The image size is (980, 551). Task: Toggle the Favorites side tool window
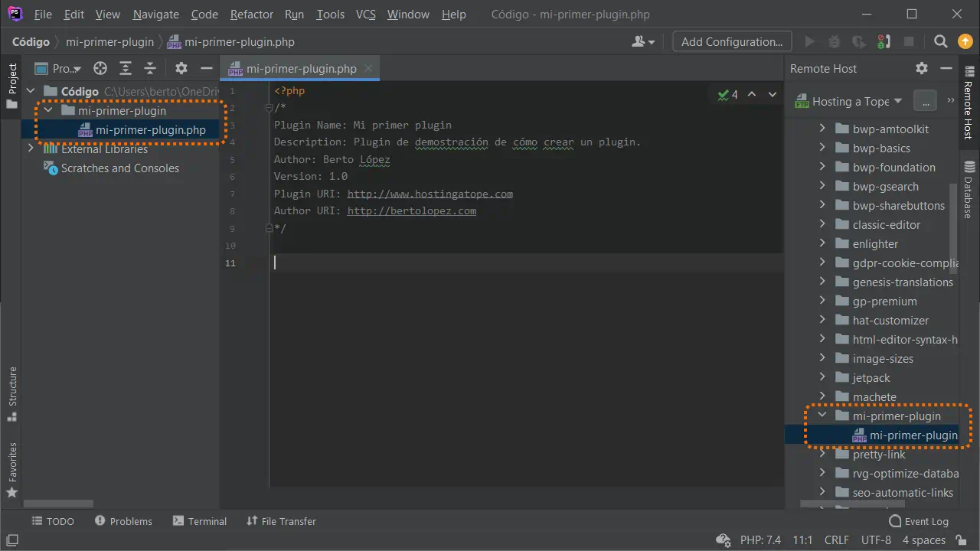[x=11, y=471]
